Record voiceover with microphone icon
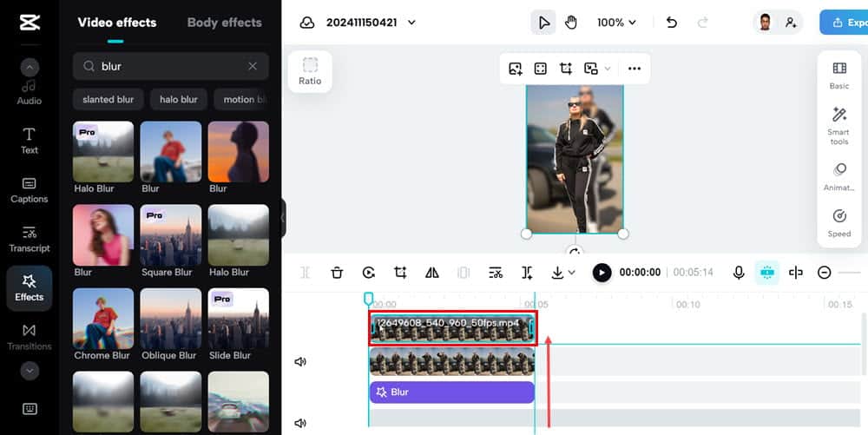This screenshot has width=868, height=435. click(739, 273)
